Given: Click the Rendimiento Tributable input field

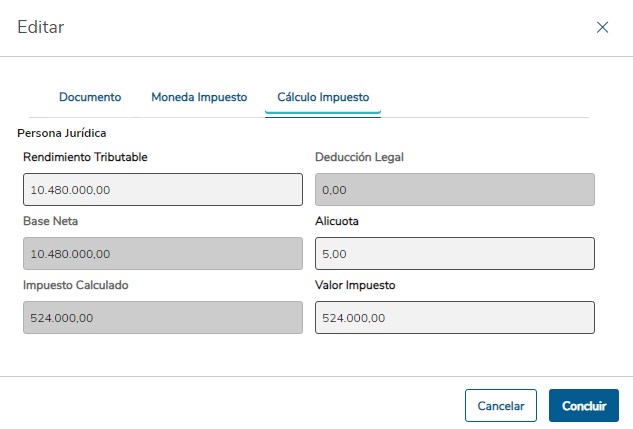Looking at the screenshot, I should pyautogui.click(x=162, y=189).
